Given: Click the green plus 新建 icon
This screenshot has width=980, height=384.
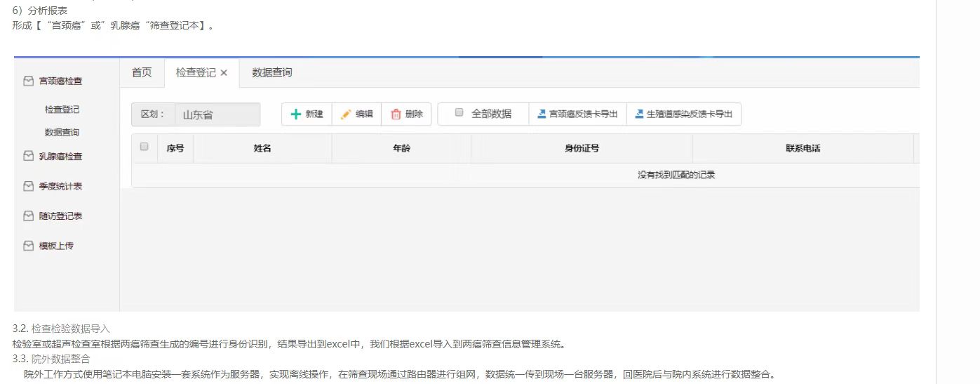Looking at the screenshot, I should coord(296,114).
